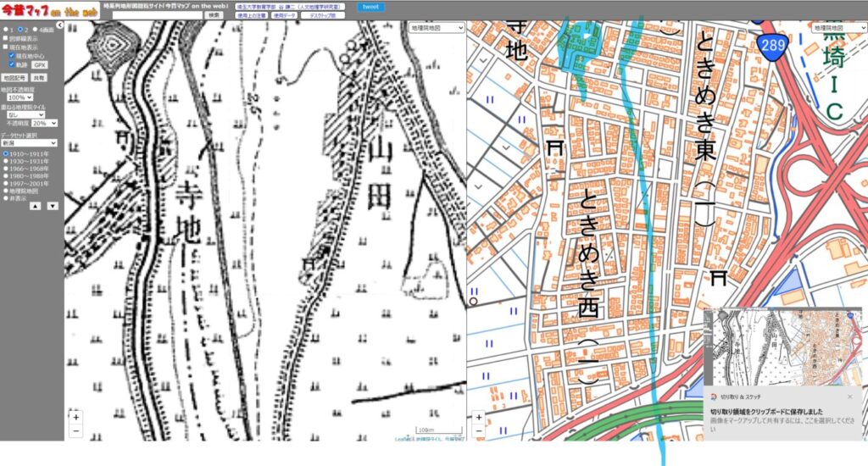Open the デスクトップ版 link
Screen dimensions: 868x466
coord(323,15)
